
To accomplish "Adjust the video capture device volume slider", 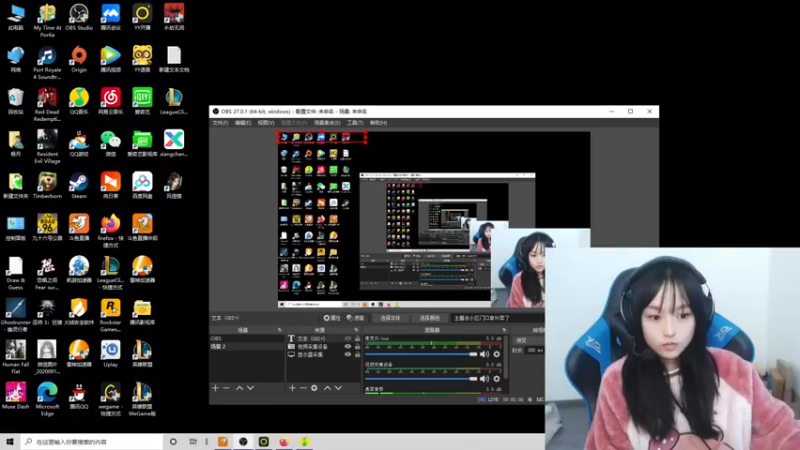I will coord(421,379).
